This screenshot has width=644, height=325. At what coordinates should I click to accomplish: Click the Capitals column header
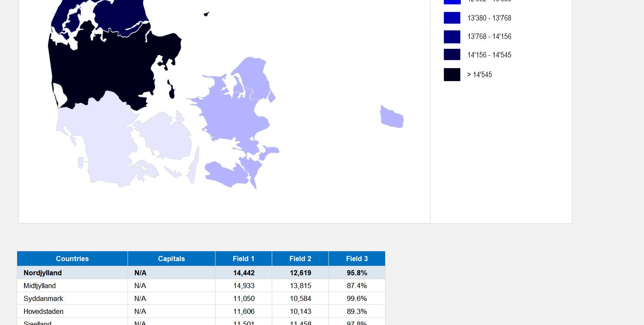[x=171, y=259]
